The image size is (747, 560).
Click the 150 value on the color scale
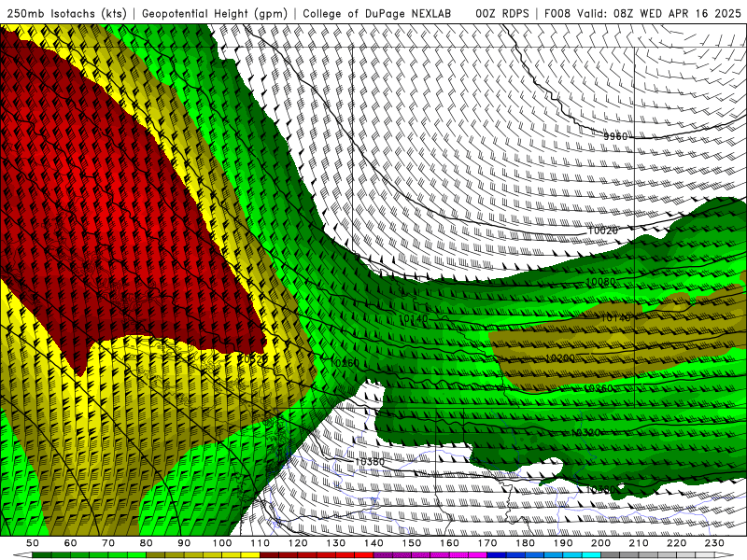(412, 543)
